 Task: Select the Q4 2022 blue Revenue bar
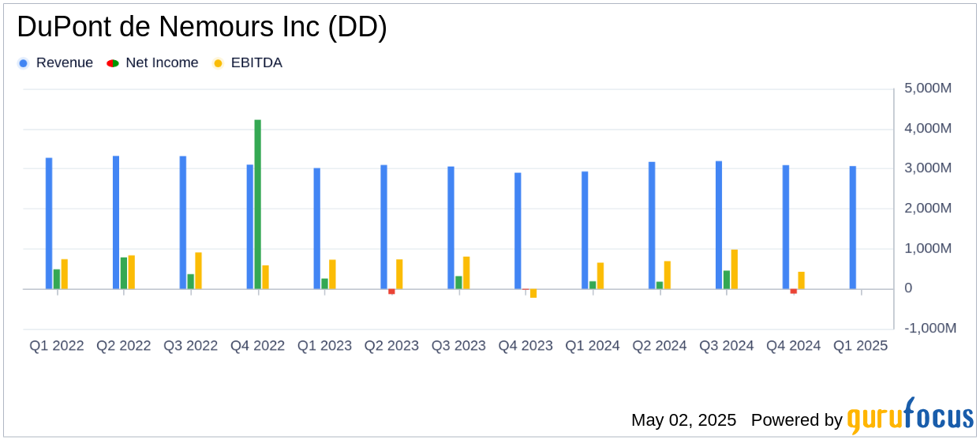tap(250, 228)
